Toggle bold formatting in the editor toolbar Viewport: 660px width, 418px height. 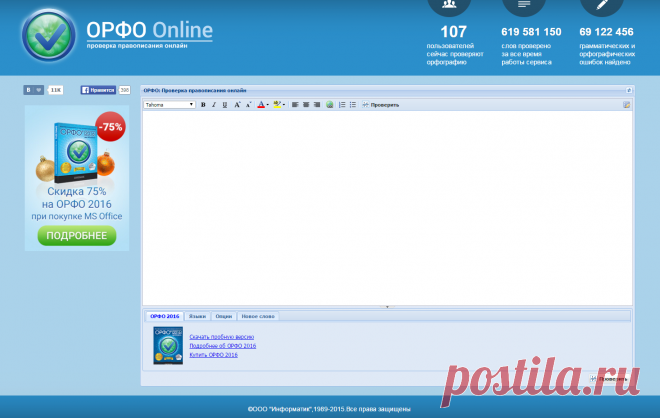[203, 104]
